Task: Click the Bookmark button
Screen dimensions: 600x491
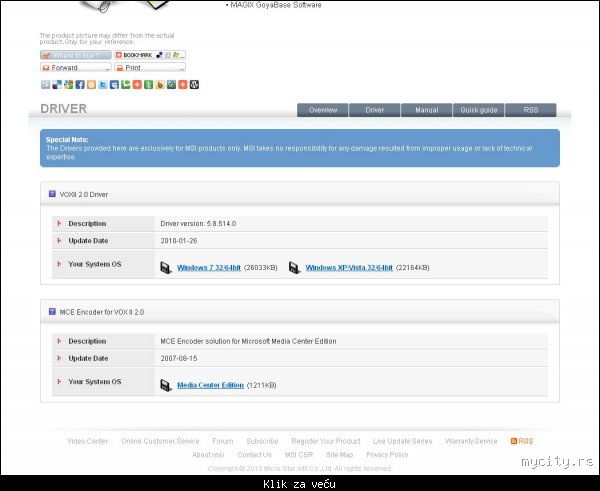Action: (150, 55)
